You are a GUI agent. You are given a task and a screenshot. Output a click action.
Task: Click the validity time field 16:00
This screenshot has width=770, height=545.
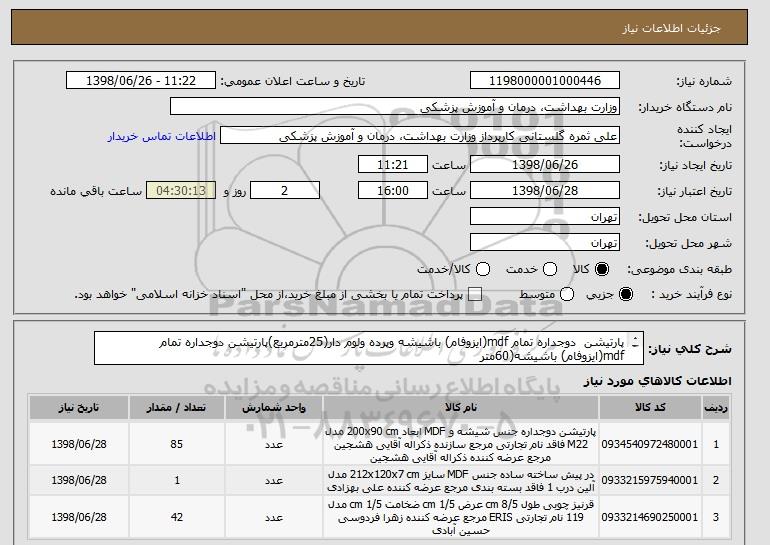(393, 191)
